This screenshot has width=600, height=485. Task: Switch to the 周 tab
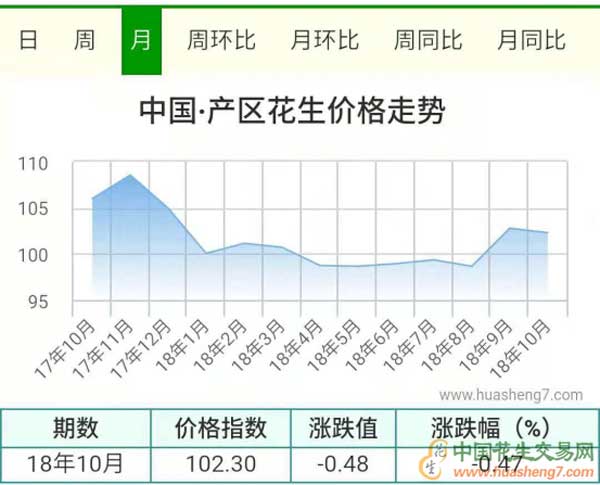point(86,40)
